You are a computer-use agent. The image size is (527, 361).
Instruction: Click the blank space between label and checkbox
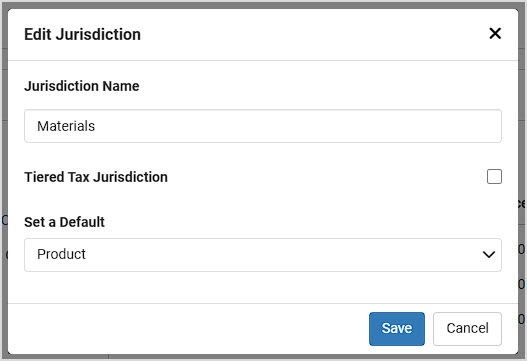326,177
